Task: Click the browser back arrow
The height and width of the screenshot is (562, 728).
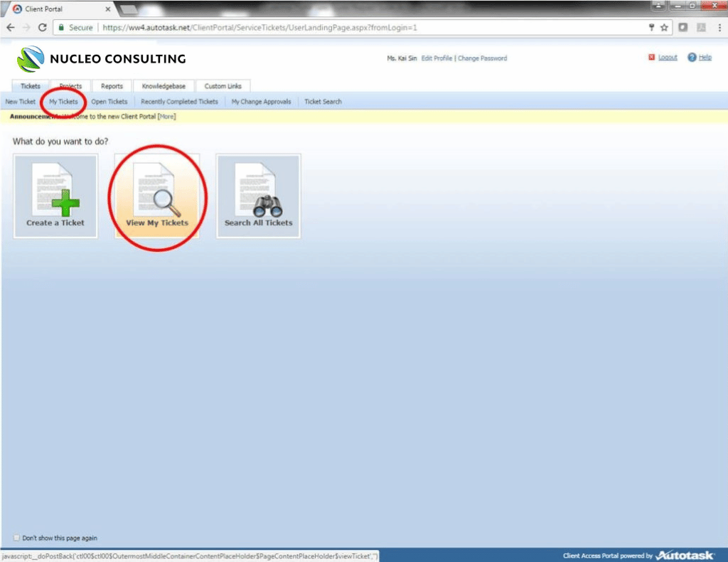Action: [11, 27]
